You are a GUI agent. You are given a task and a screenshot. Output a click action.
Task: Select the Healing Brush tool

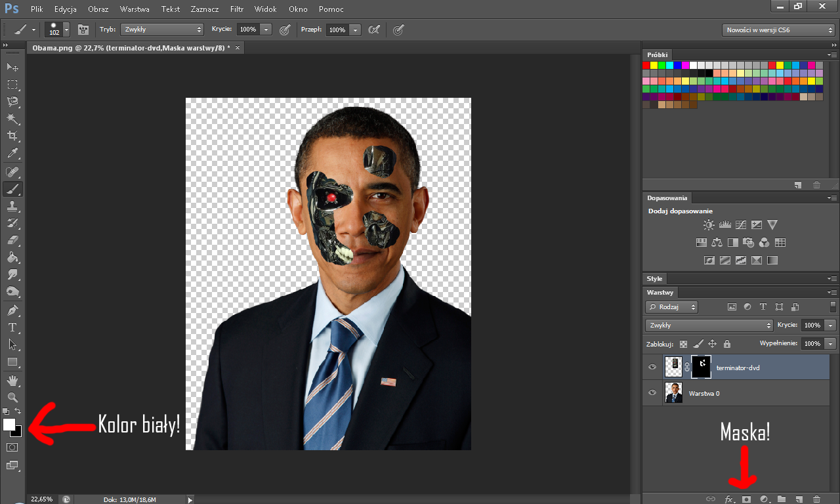[x=12, y=172]
